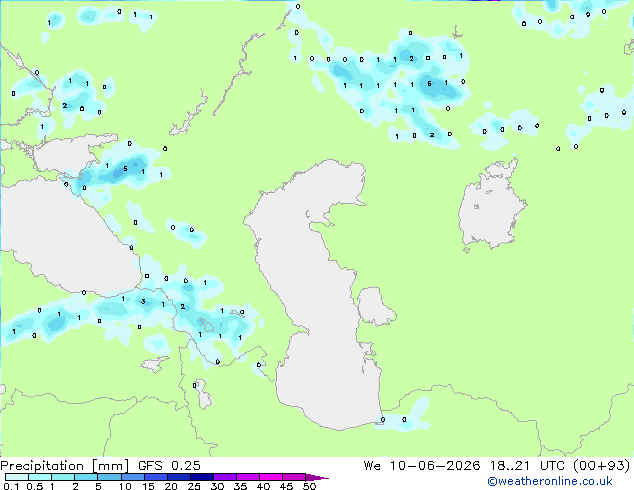
Task: Click the 25–30 mm navy legend swatch
Action: pos(201,477)
